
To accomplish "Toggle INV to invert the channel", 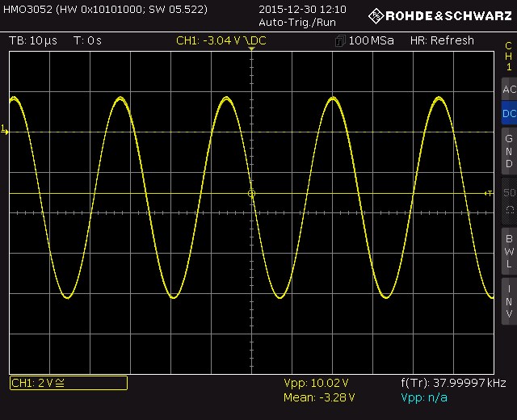I will (x=508, y=301).
